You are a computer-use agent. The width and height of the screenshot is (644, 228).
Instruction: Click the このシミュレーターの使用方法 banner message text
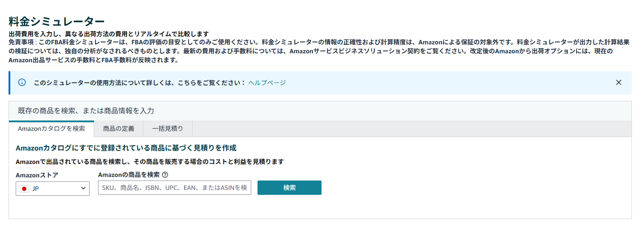click(140, 82)
